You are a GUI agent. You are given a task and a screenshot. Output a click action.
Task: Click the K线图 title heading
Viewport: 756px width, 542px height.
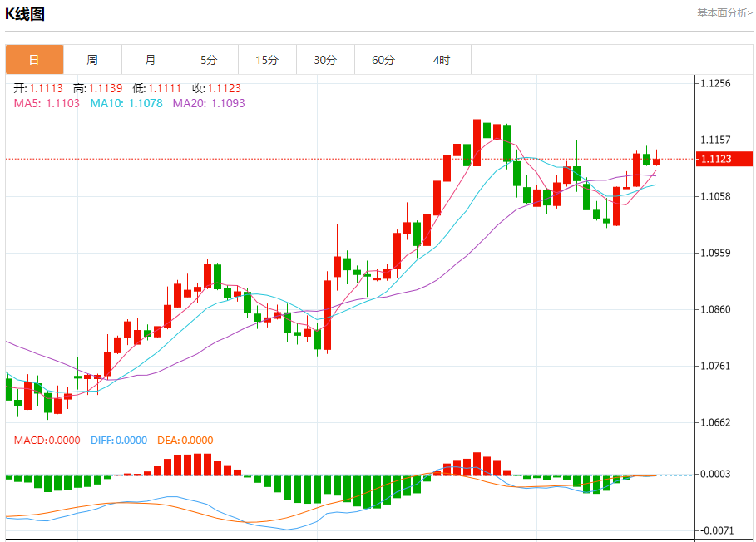(25, 14)
